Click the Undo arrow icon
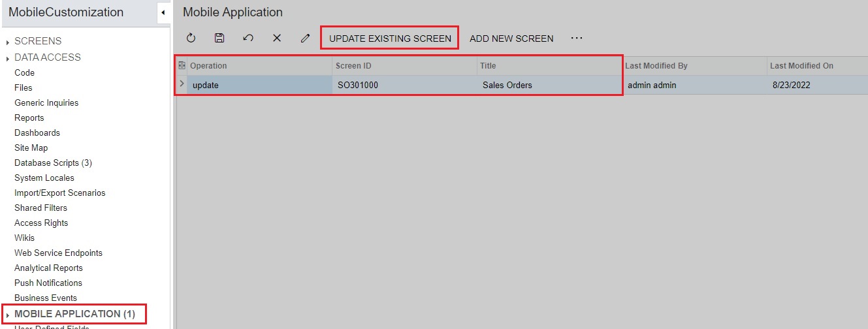The width and height of the screenshot is (868, 329). 248,39
